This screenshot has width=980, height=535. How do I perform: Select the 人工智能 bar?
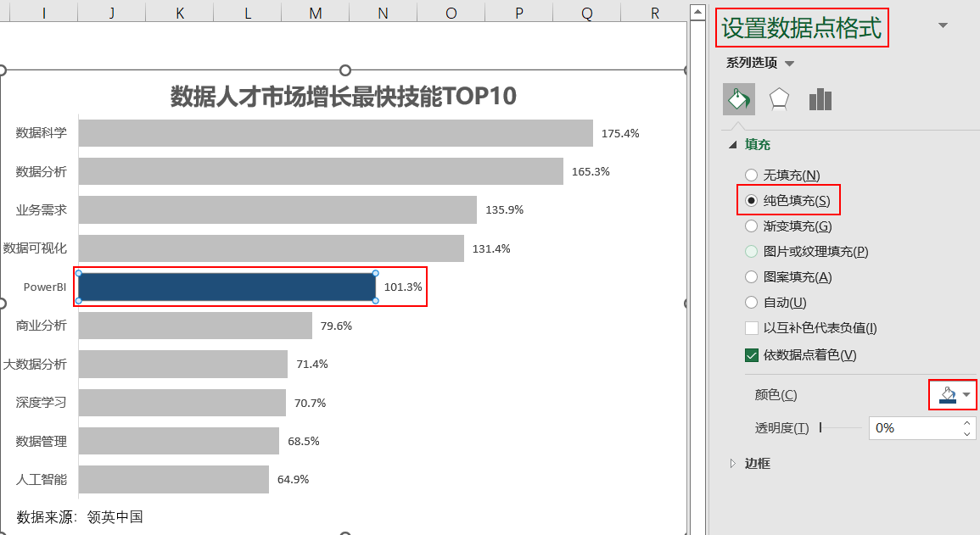pyautogui.click(x=174, y=479)
